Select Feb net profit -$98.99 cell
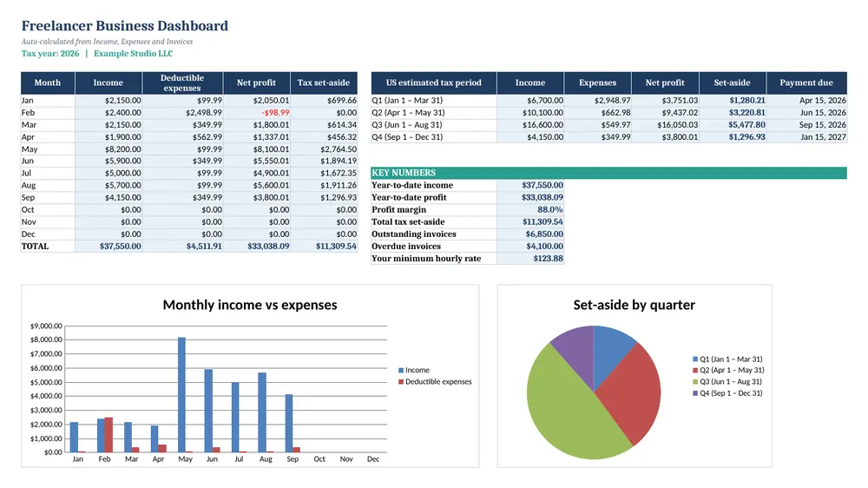The image size is (868, 488). click(256, 112)
